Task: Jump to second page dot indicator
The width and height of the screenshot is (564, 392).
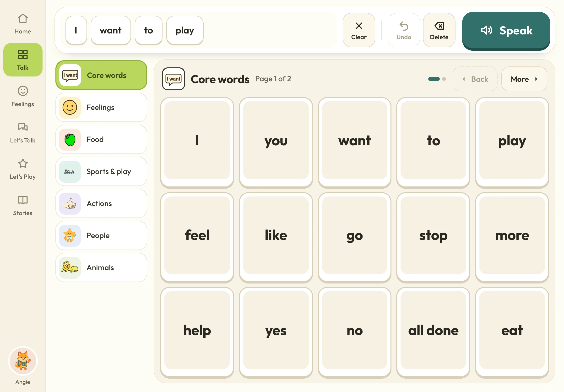Action: (x=444, y=79)
